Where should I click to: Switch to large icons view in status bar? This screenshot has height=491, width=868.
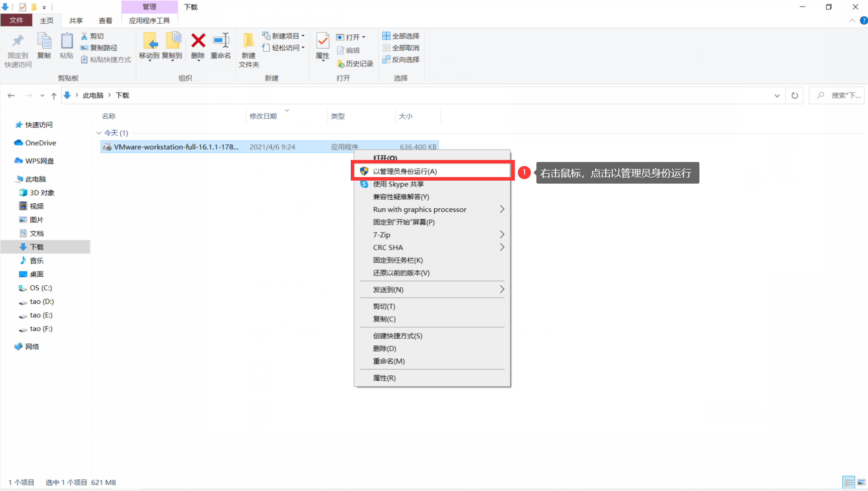(861, 482)
